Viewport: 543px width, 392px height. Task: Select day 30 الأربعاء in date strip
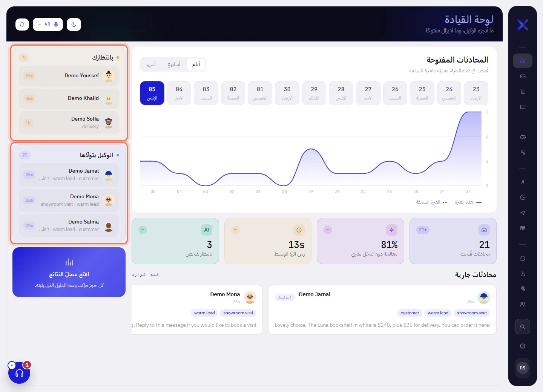(287, 93)
